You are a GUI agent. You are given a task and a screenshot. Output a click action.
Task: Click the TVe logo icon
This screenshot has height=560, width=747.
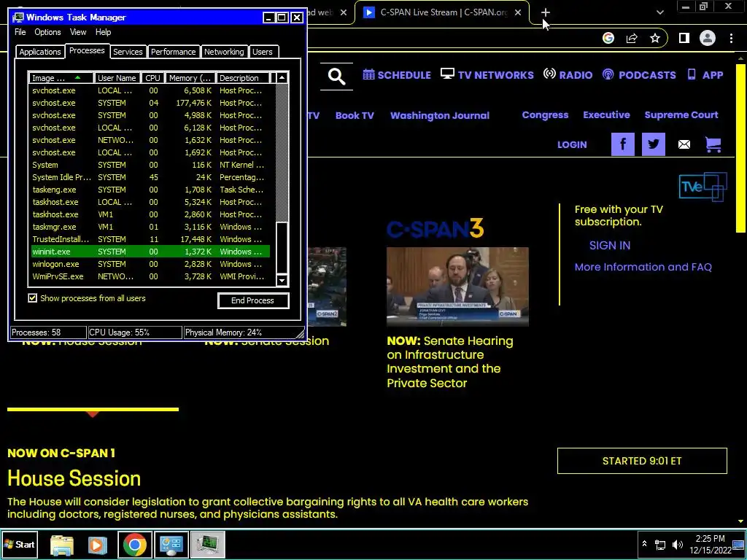click(x=703, y=187)
